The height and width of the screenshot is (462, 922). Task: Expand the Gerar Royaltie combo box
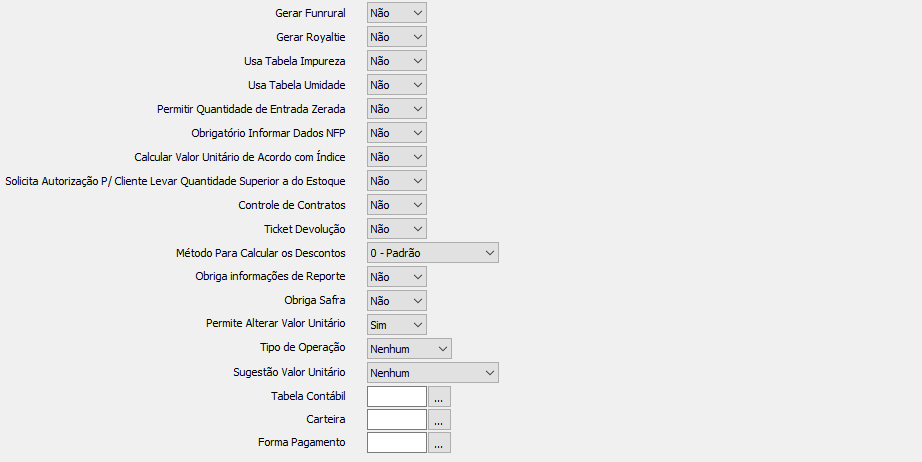pos(397,37)
